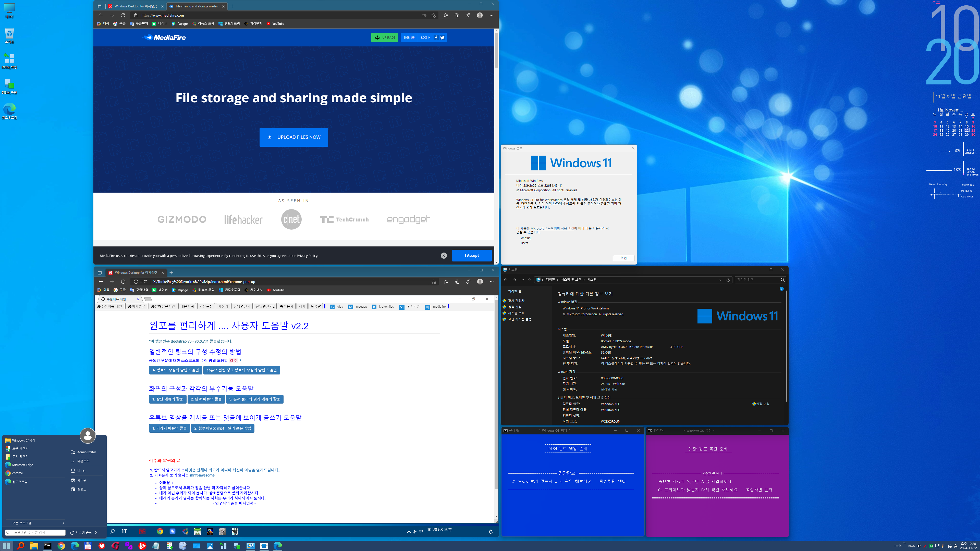Screen dimensions: 980x551
Task: Click the I Accept cookie button
Action: click(472, 256)
